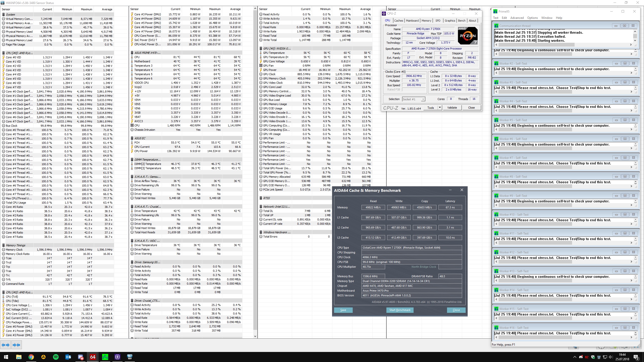Open Action Center notifications icon
The image size is (644, 362).
click(x=636, y=357)
